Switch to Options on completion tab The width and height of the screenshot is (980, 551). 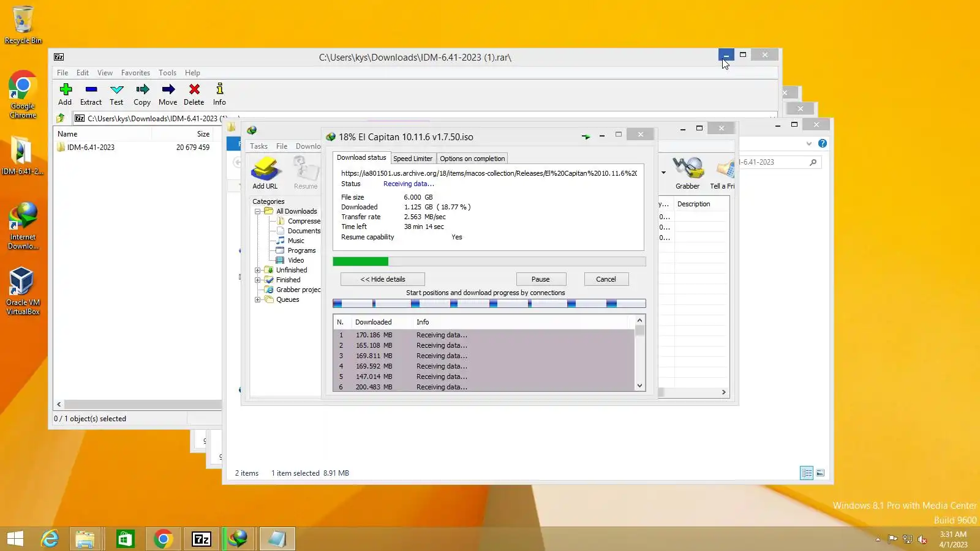point(472,159)
